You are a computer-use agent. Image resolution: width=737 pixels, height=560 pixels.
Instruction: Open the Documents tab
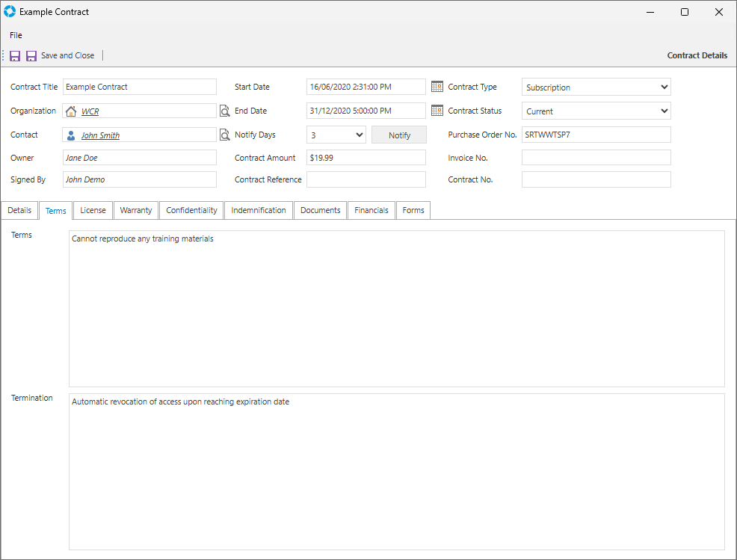pyautogui.click(x=320, y=211)
